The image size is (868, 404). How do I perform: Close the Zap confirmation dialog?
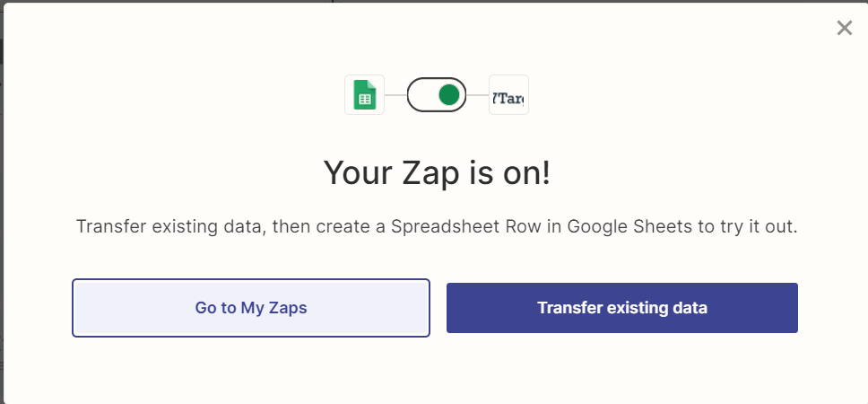tap(844, 28)
